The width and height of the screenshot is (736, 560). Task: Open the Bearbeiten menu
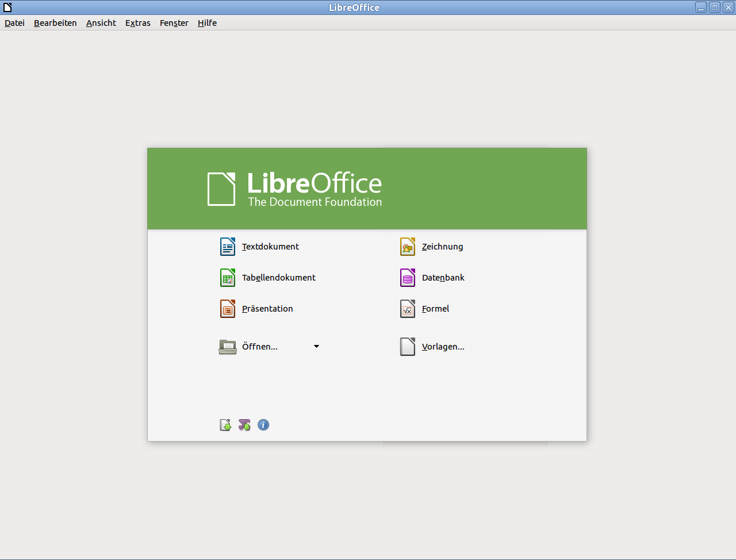click(x=55, y=23)
